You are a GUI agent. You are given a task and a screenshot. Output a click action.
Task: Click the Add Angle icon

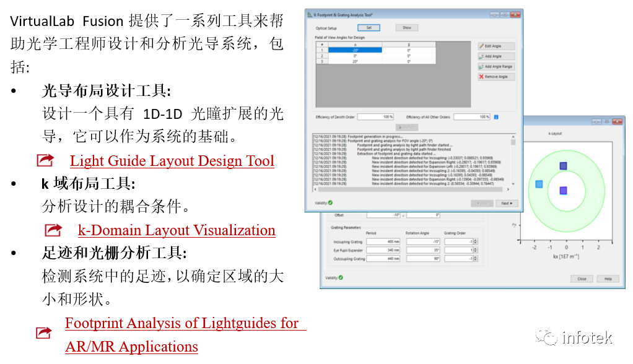481,56
